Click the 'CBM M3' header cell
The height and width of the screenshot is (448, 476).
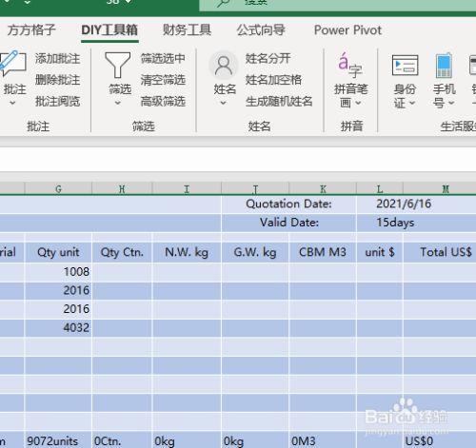[323, 252]
